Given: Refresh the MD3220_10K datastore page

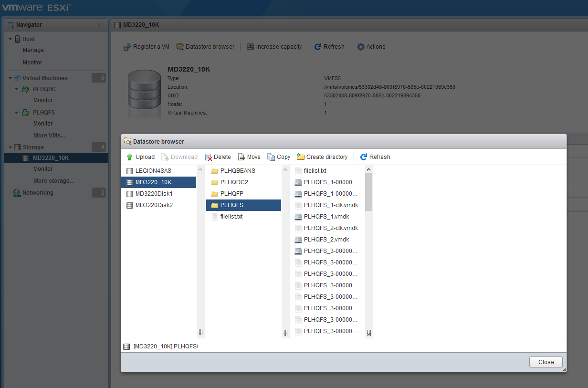Looking at the screenshot, I should (329, 47).
